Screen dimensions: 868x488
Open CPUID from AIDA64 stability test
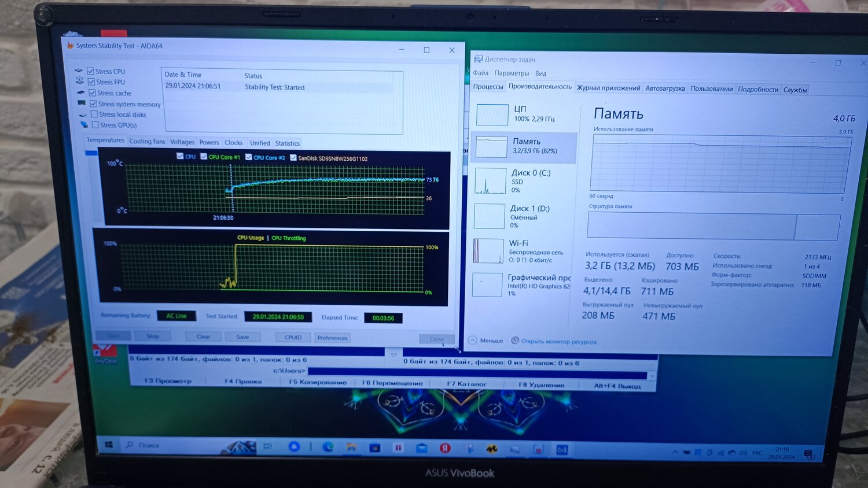pos(293,338)
